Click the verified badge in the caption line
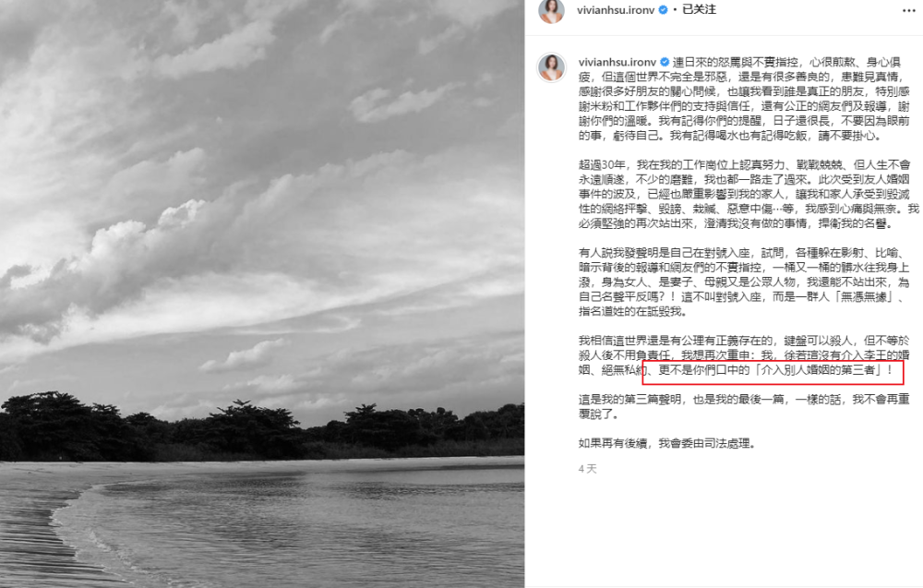Viewport: 923px width, 588px height. click(x=665, y=62)
